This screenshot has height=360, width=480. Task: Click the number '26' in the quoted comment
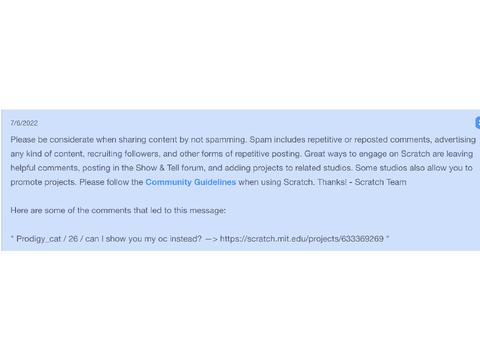point(73,239)
